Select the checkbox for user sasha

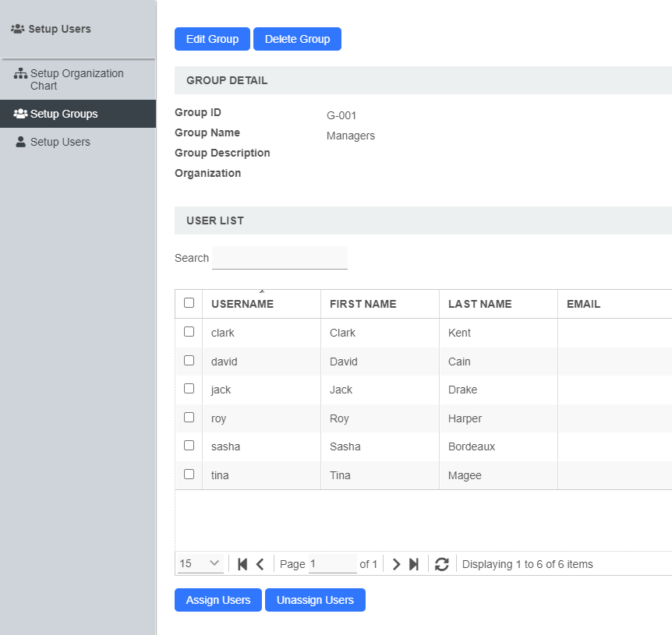[189, 446]
